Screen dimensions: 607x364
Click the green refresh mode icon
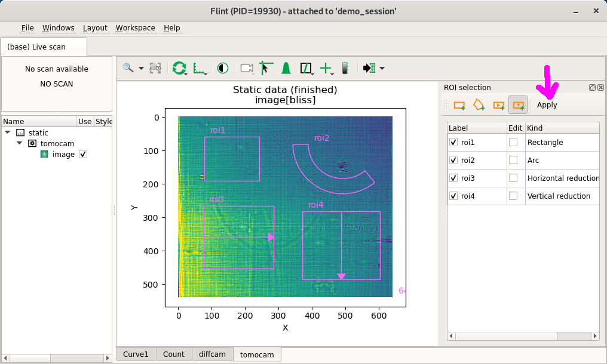coord(179,68)
